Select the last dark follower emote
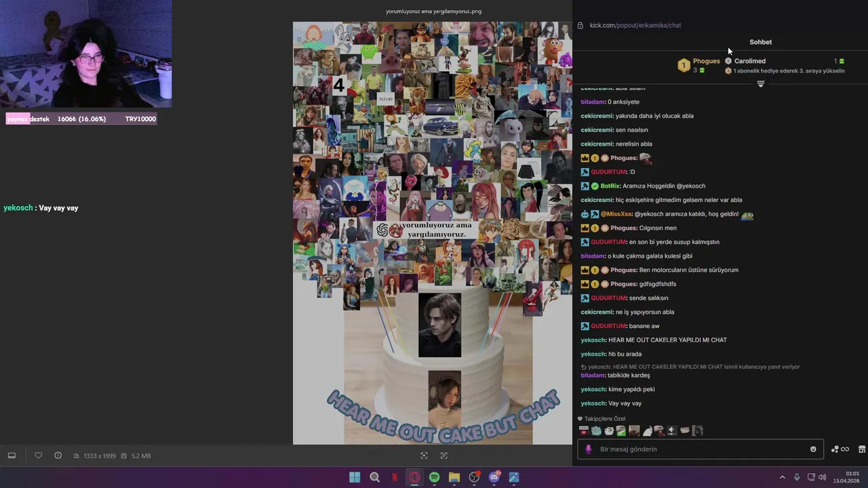 click(x=697, y=430)
